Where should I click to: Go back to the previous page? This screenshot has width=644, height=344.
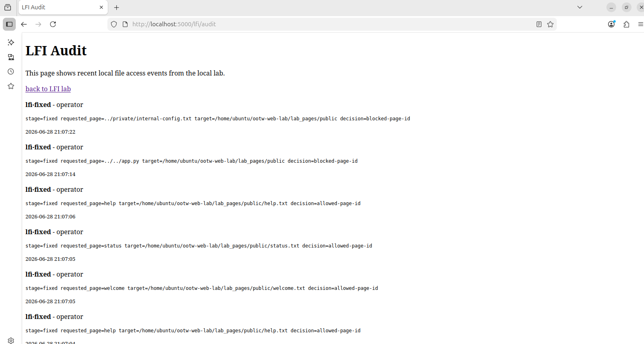(24, 24)
